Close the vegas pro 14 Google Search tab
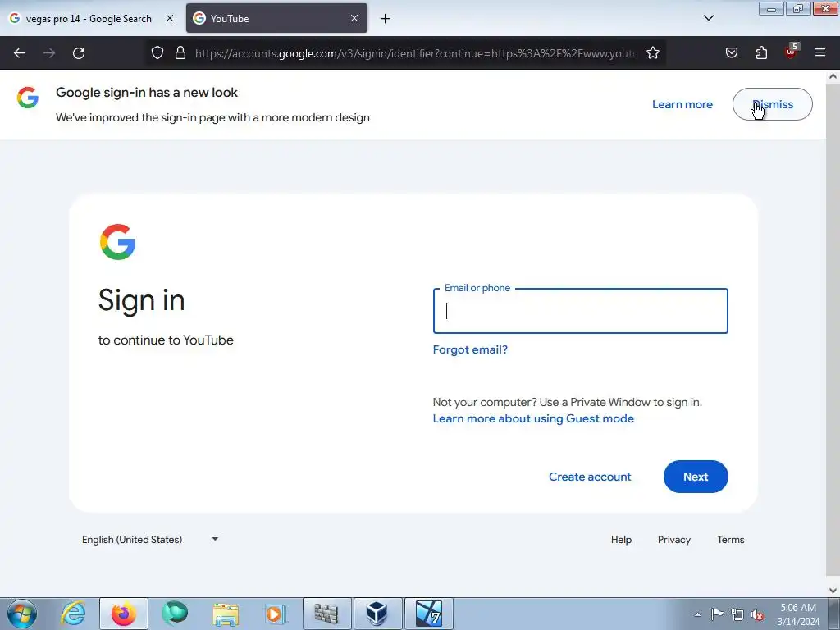This screenshot has width=840, height=630. pos(170,18)
